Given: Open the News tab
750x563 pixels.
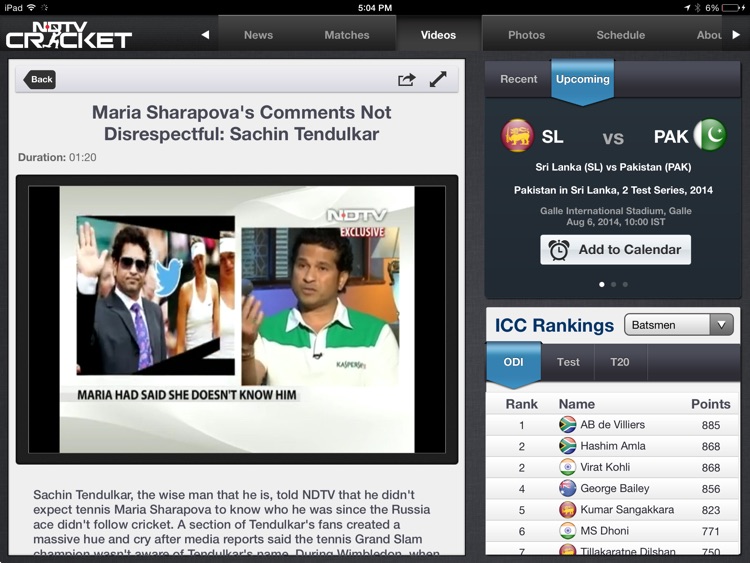Looking at the screenshot, I should (258, 35).
